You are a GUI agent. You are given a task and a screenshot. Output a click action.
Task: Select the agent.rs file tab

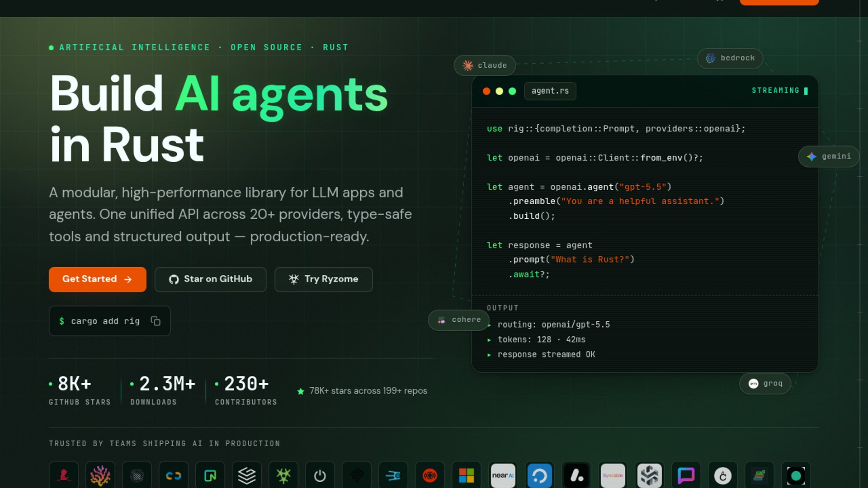tap(550, 91)
